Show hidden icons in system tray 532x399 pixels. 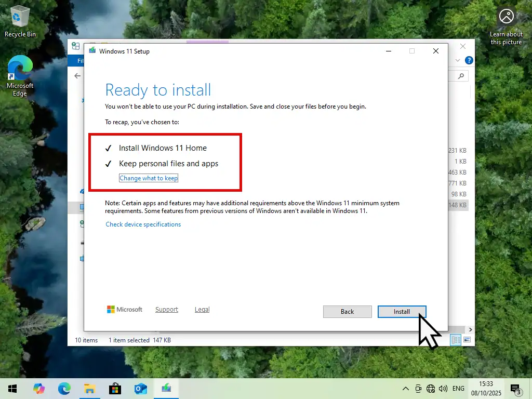click(406, 389)
